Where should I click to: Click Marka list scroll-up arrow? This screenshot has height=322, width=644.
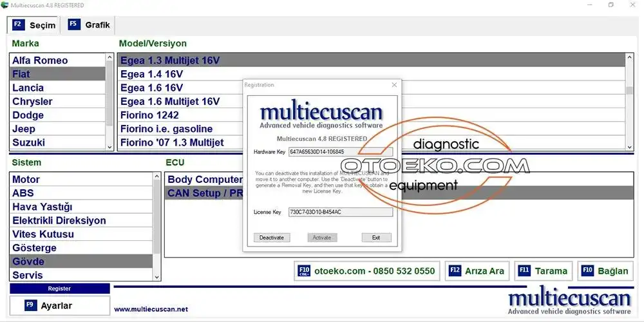tap(109, 57)
